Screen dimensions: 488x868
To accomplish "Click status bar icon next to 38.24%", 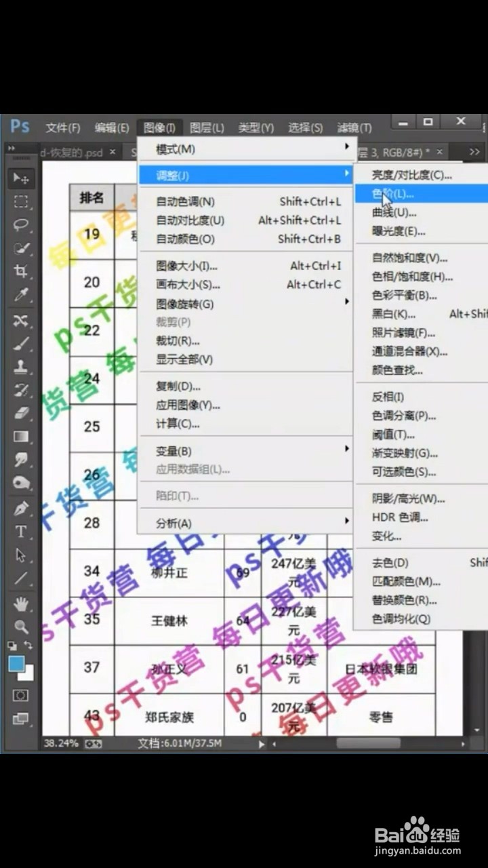I will [94, 743].
